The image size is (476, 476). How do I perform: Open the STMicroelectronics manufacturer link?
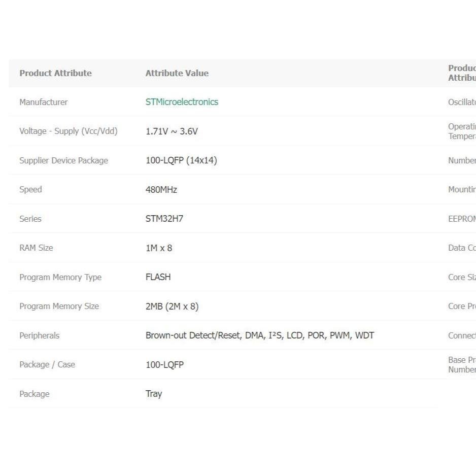(x=182, y=102)
